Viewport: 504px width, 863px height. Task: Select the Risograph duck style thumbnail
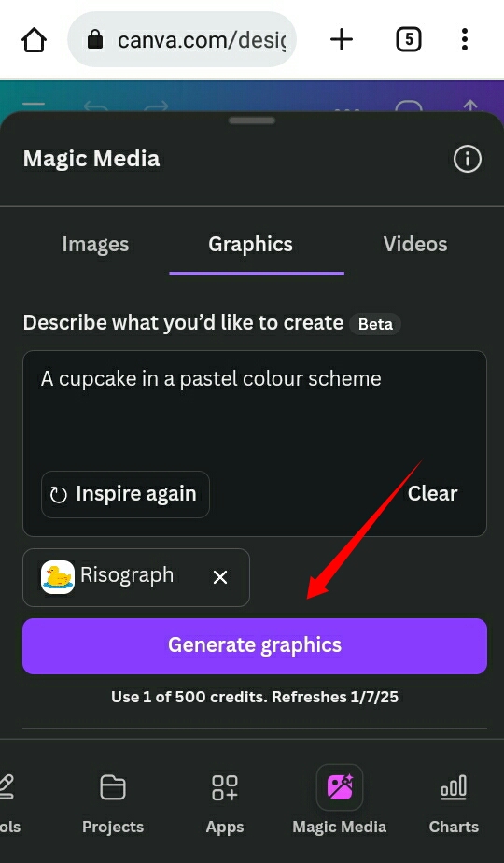tap(58, 577)
